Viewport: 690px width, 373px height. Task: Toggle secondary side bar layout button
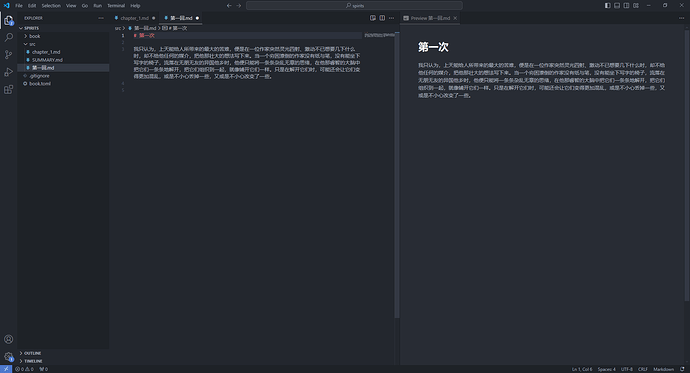[x=626, y=6]
